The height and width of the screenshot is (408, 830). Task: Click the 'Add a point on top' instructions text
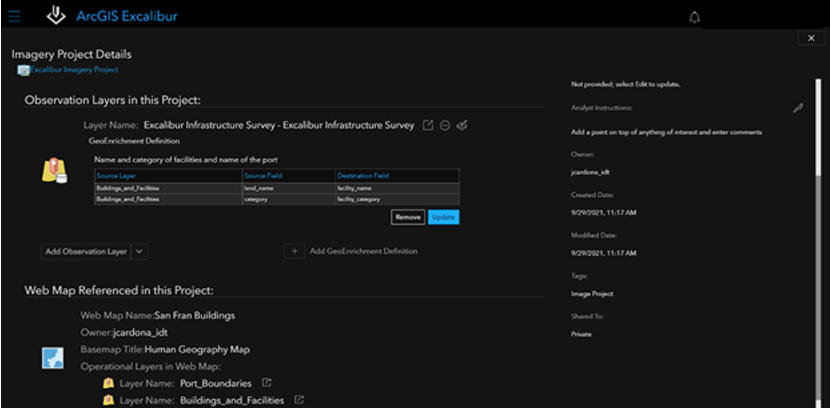(666, 132)
